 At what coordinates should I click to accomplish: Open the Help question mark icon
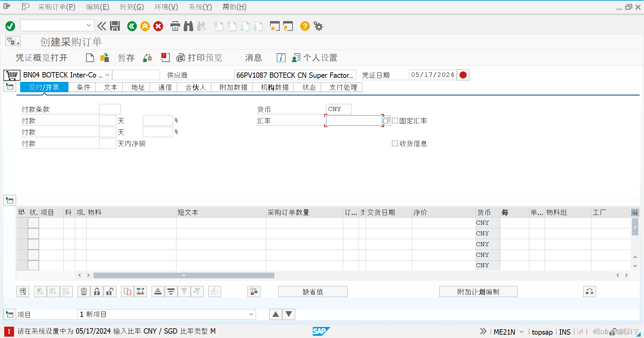coord(305,26)
